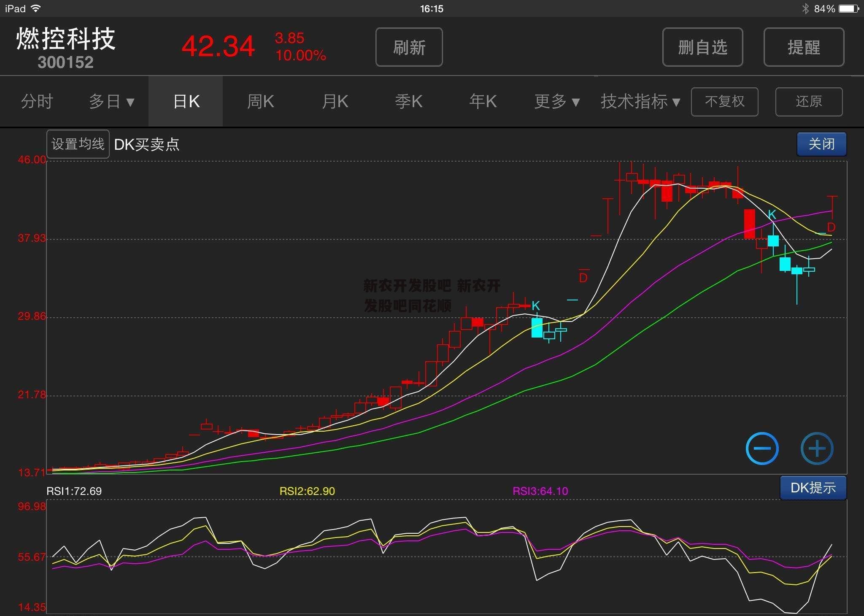Tap the 10.00% change percentage
This screenshot has width=864, height=616.
[x=301, y=55]
